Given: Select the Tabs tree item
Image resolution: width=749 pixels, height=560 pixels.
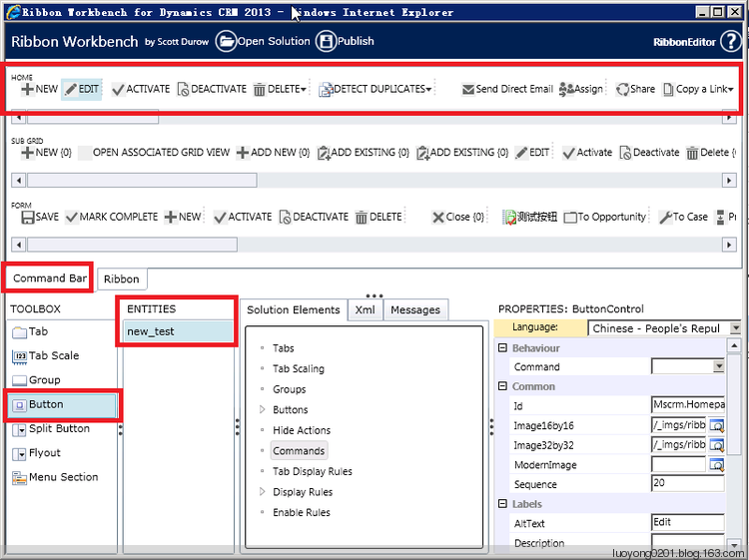Looking at the screenshot, I should click(x=284, y=348).
